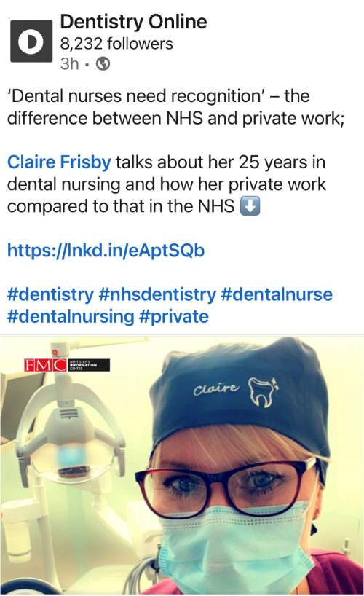Open the #dentistry hashtag
The width and height of the screenshot is (364, 596).
click(50, 294)
